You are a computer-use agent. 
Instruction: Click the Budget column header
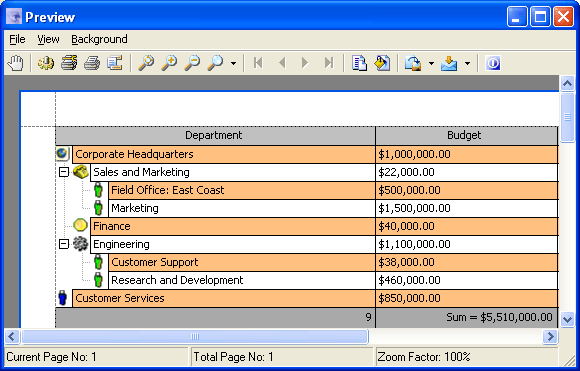tap(466, 136)
